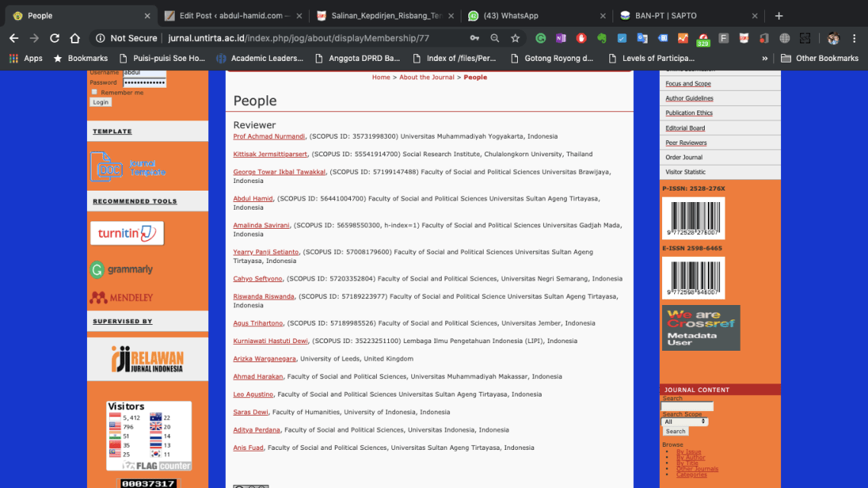Open the Search Scope dropdown

(684, 422)
